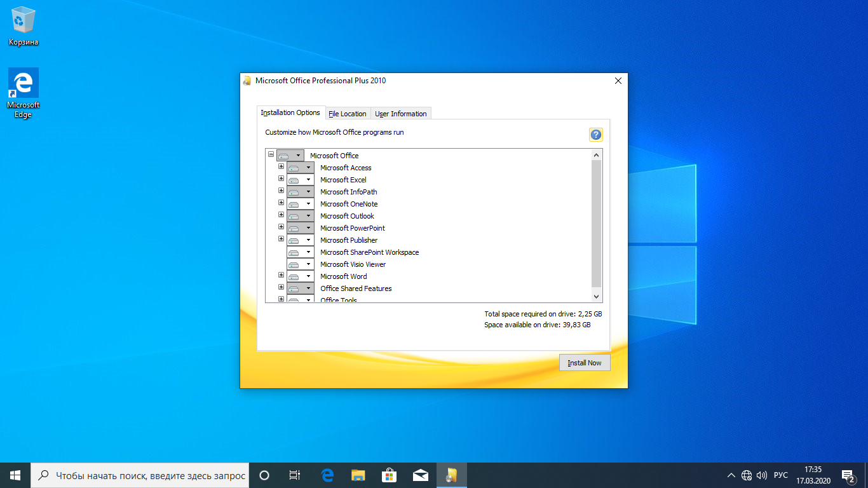Click the Office setup taskbar icon
The image size is (868, 488).
pos(451,475)
